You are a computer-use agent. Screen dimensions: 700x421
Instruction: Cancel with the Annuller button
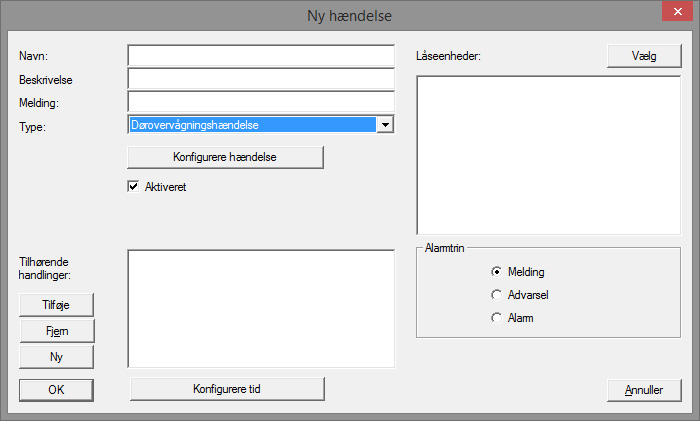(x=643, y=389)
